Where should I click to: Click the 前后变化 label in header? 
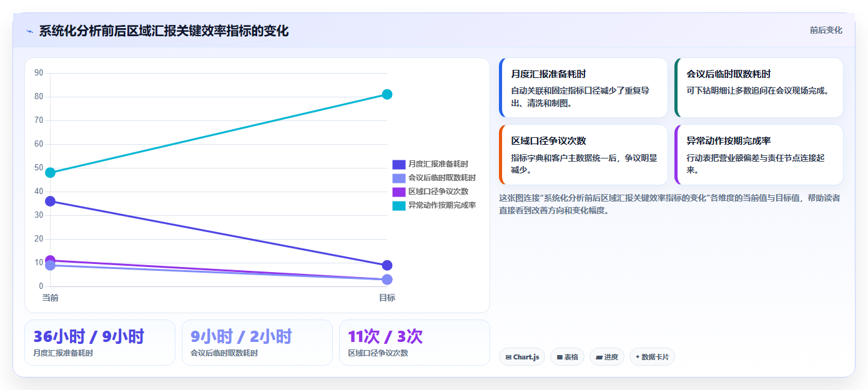click(x=826, y=30)
